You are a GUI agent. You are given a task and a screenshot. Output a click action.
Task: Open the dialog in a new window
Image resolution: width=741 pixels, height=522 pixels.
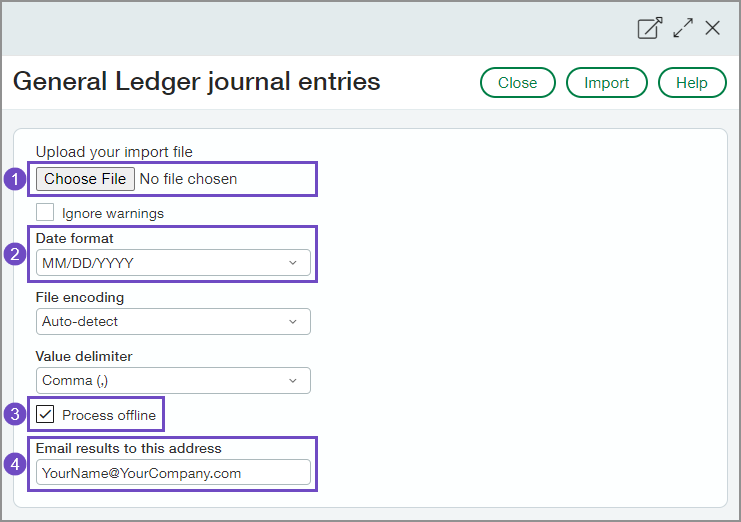650,28
